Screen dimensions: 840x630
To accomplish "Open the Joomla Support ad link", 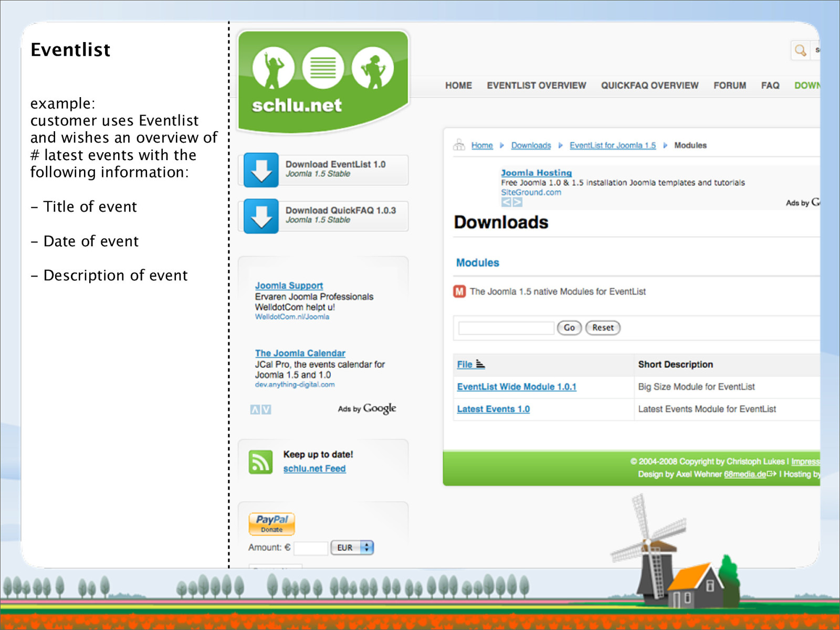I will click(289, 286).
